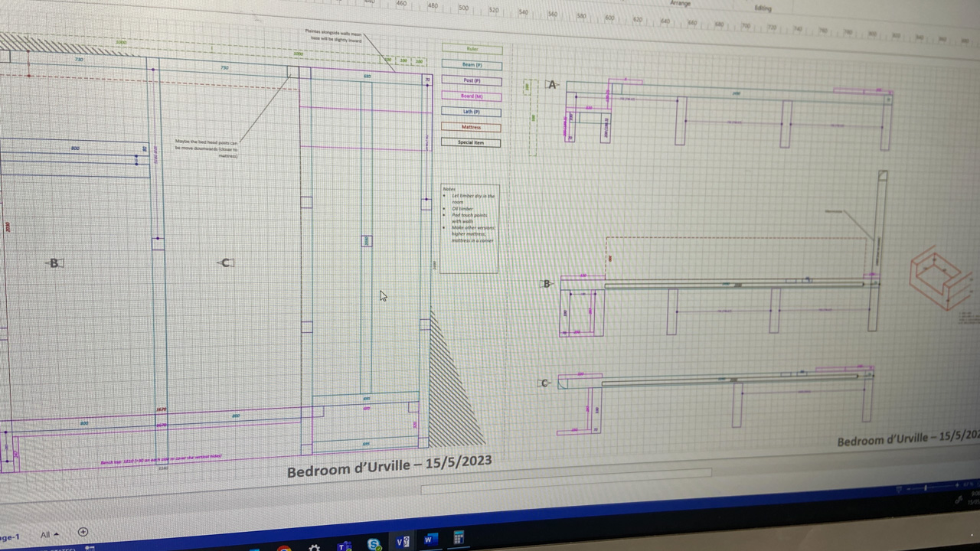Open Skype from the taskbar
The height and width of the screenshot is (551, 980).
pyautogui.click(x=374, y=544)
